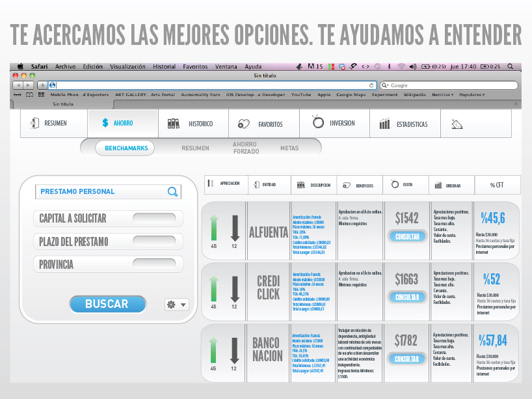
Task: Upvote Alfuenta with the green arrow
Action: tap(214, 228)
